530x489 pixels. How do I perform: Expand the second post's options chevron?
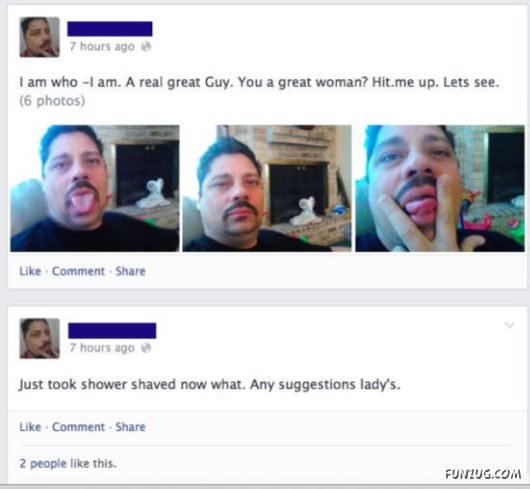(509, 325)
